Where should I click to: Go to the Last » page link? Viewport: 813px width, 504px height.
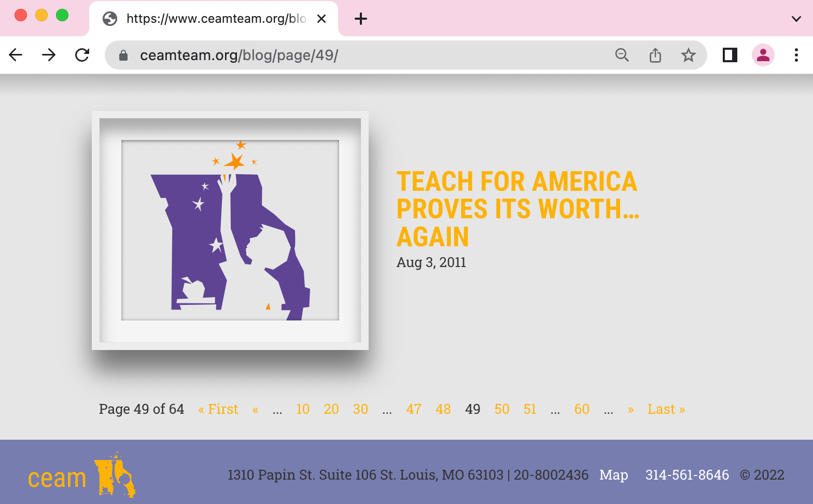pos(666,409)
